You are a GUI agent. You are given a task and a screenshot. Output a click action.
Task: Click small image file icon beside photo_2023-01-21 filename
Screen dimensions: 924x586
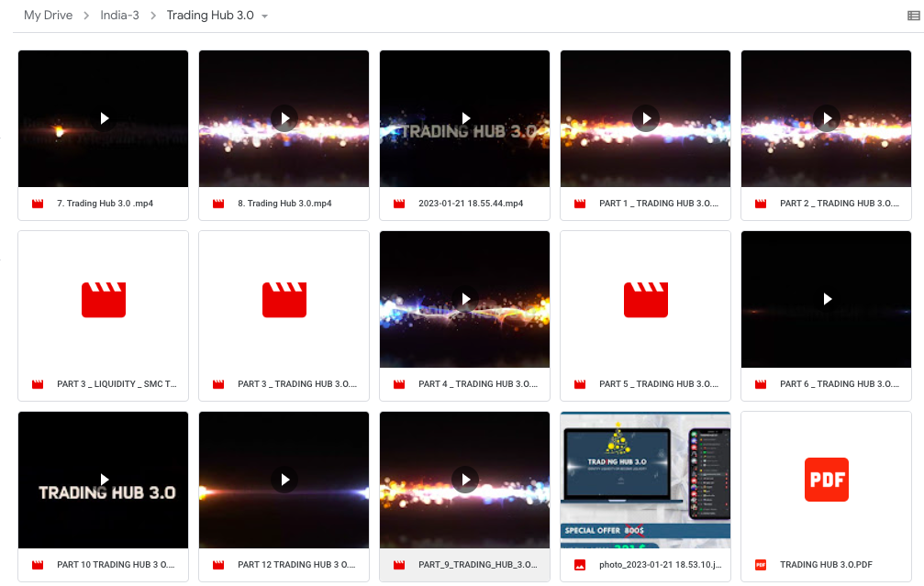pyautogui.click(x=580, y=565)
